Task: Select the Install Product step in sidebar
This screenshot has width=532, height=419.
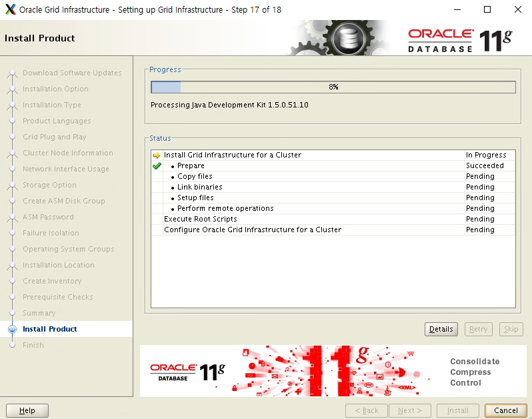Action: coord(49,329)
